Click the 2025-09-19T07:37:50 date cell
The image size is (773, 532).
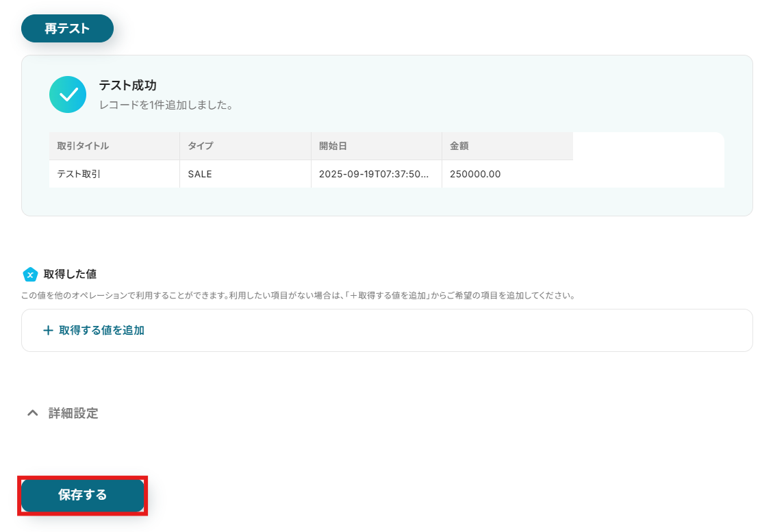coord(376,174)
